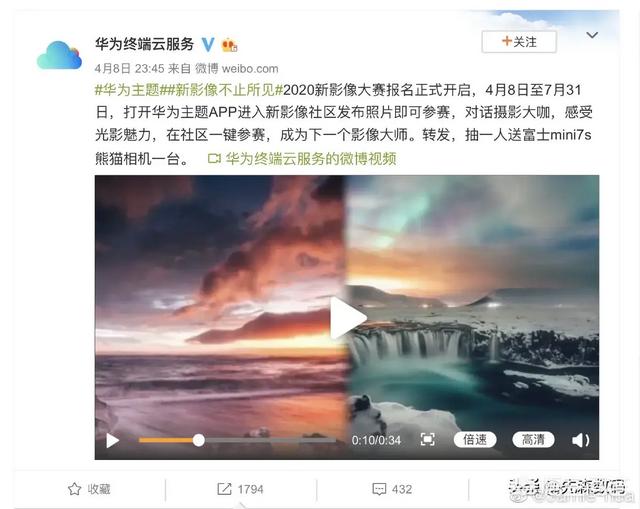The width and height of the screenshot is (640, 509).
Task: Click the 4月8日 23:45 post timestamp
Action: [x=129, y=68]
